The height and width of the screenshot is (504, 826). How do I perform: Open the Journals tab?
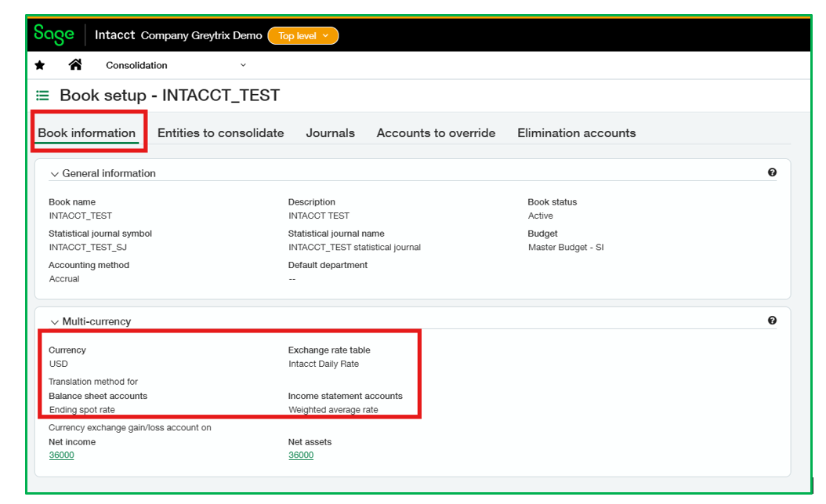[x=330, y=132]
